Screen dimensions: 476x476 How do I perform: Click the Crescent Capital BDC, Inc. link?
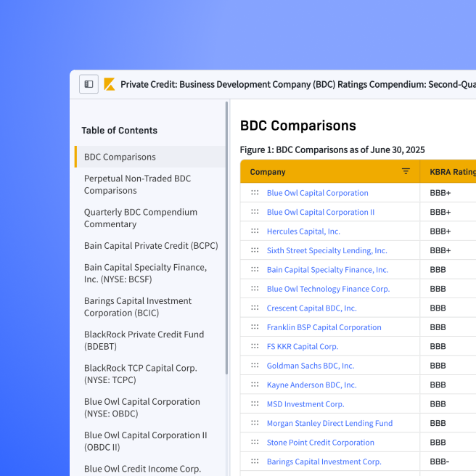pyautogui.click(x=312, y=308)
